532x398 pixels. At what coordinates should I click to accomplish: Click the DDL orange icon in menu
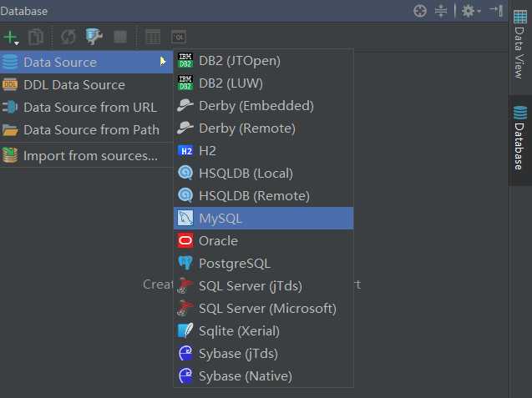(10, 84)
